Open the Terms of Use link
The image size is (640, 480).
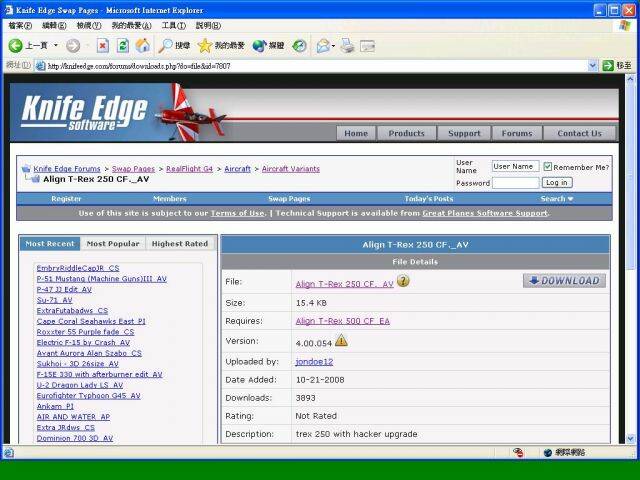(x=237, y=213)
